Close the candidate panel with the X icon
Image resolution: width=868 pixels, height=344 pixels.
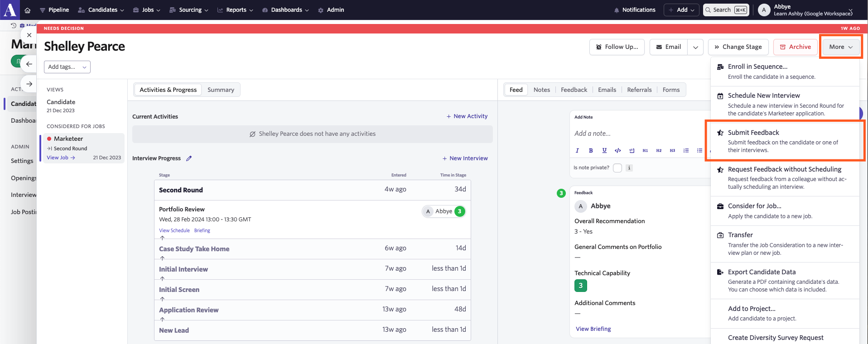[x=29, y=35]
